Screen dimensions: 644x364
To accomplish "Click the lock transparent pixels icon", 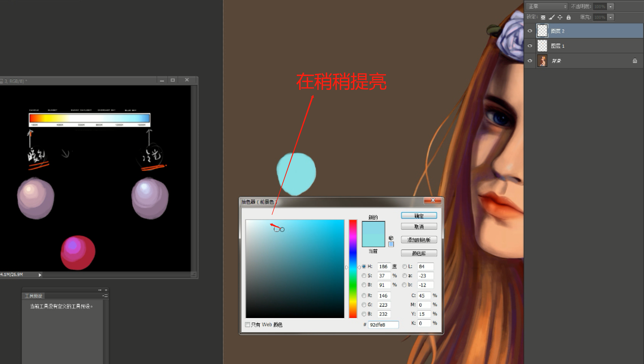I will pyautogui.click(x=543, y=17).
